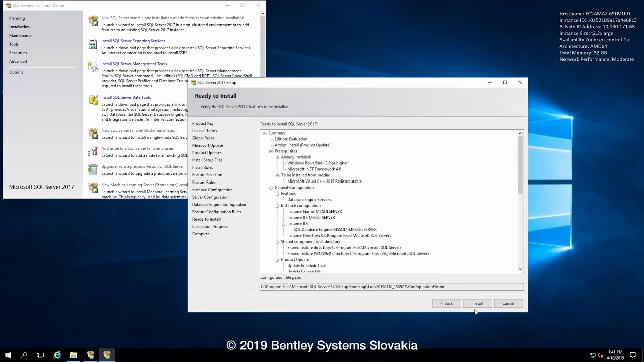
Task: Click the Install button
Action: [477, 303]
